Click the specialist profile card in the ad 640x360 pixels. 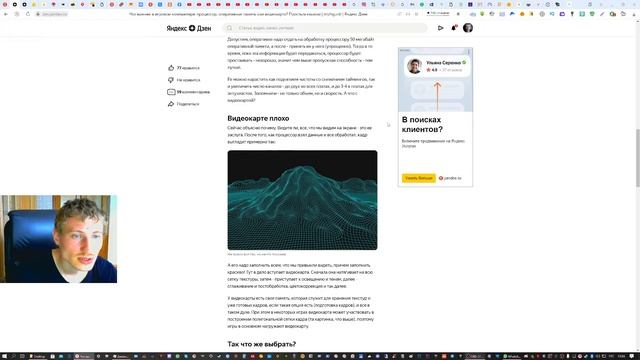coord(437,66)
